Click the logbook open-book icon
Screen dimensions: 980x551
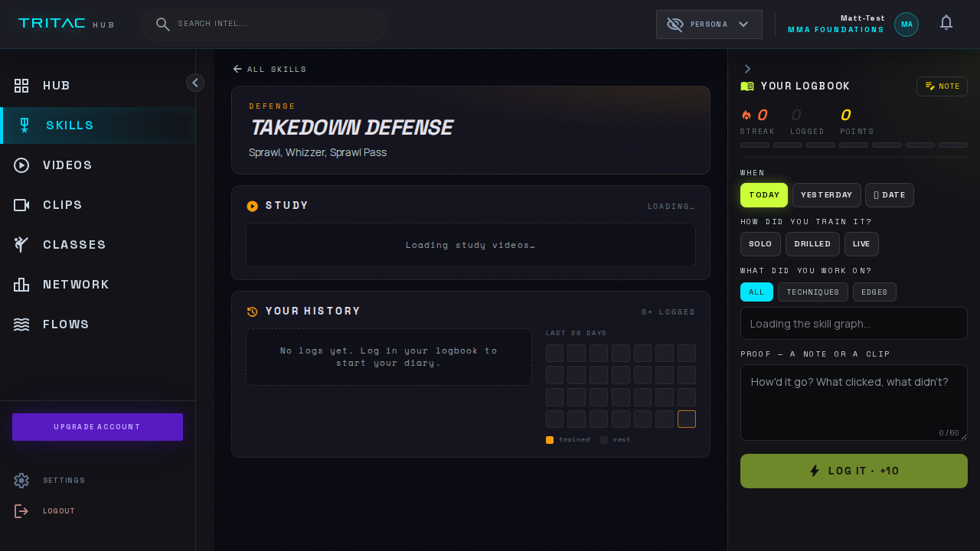point(747,86)
